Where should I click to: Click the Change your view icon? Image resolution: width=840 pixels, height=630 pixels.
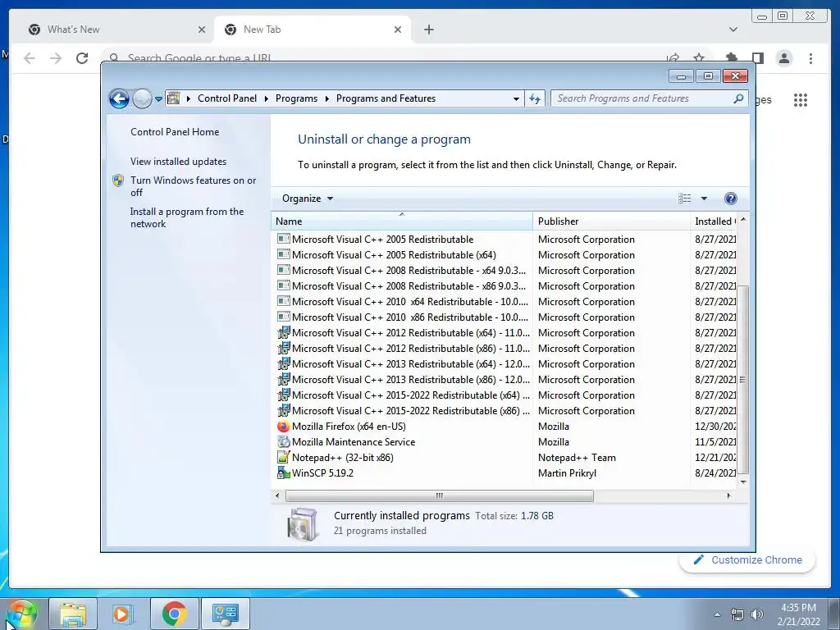click(x=685, y=199)
